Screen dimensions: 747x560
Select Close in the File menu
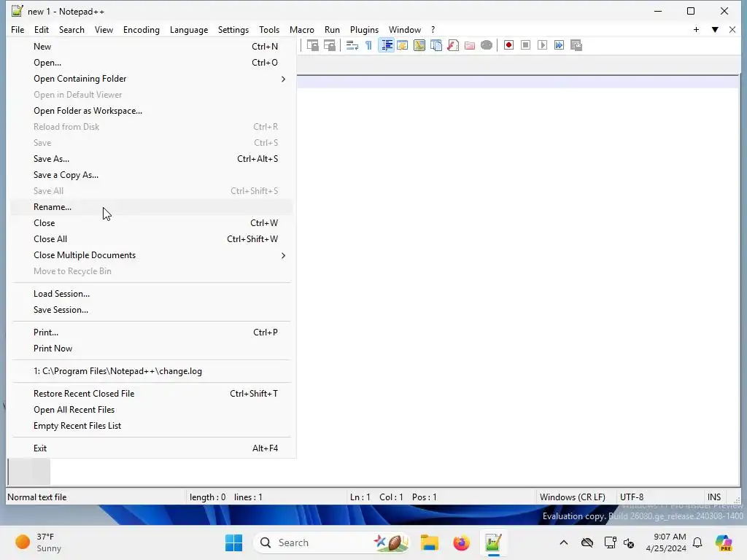coord(152,223)
